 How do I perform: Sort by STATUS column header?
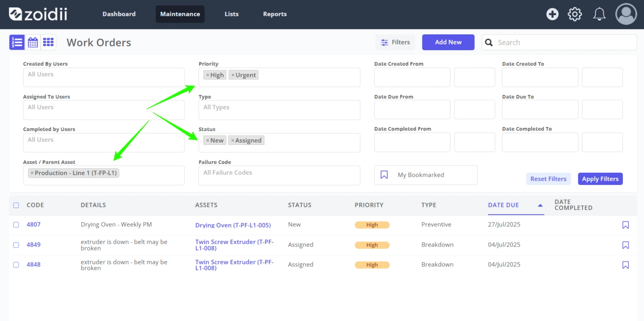coord(300,205)
